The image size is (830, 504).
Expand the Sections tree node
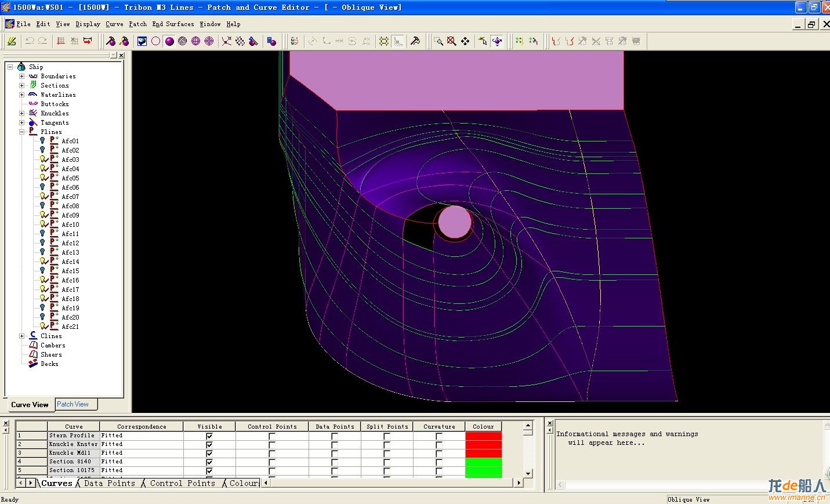pos(21,85)
